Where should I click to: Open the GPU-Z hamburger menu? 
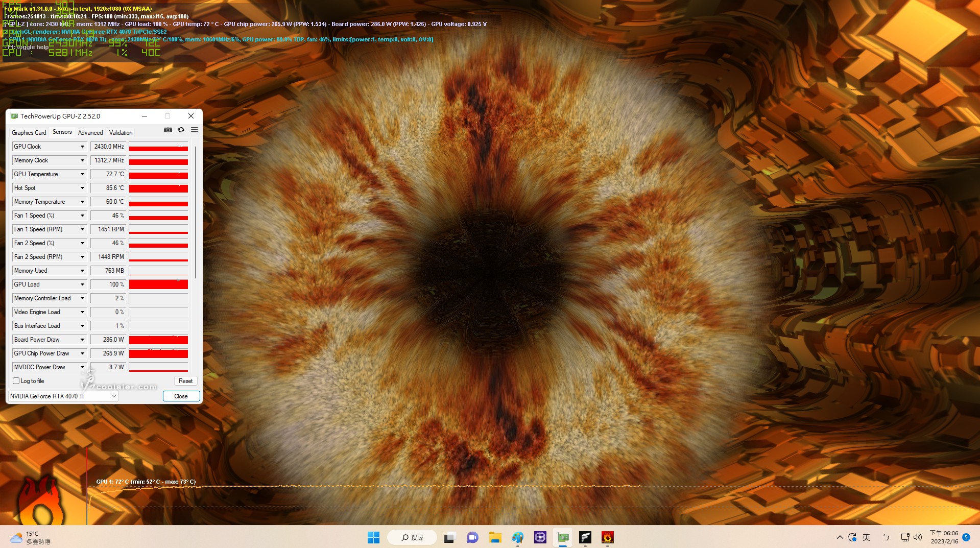coord(194,130)
